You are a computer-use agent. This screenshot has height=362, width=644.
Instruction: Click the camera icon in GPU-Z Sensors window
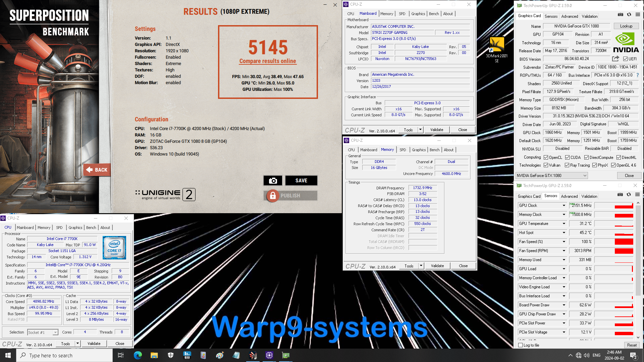[620, 195]
